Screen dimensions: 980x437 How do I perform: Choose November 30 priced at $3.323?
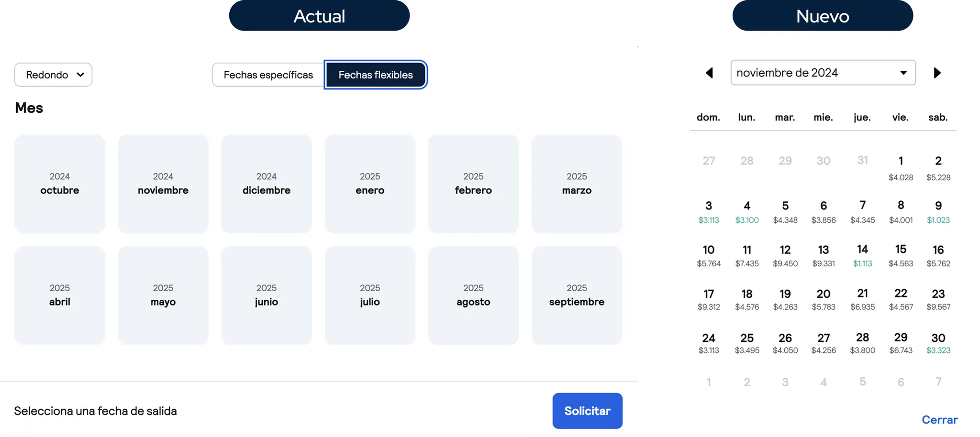938,343
